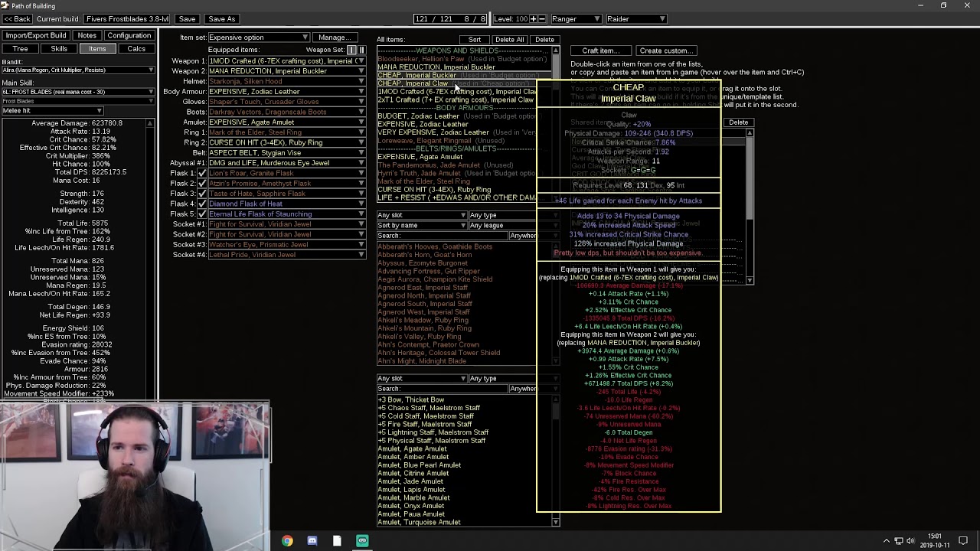Open the green app taskbar icon
The image size is (980, 551).
click(362, 541)
